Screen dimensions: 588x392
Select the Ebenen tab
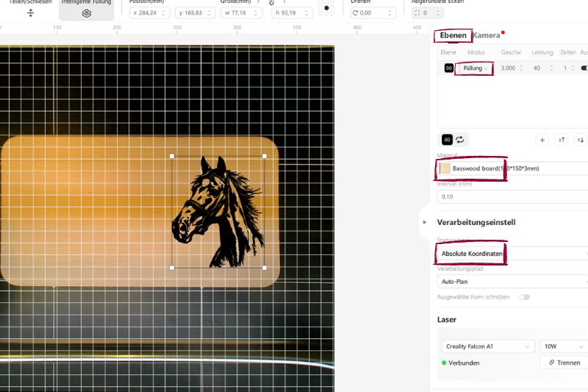[453, 35]
